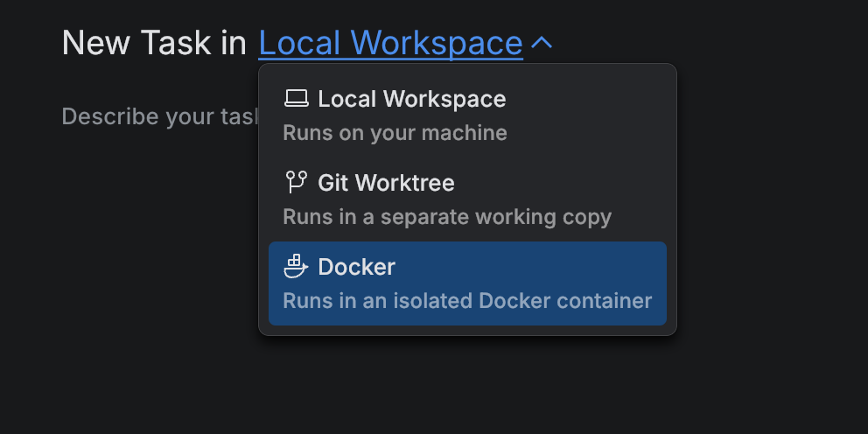Click into the Describe your task field

point(160,116)
